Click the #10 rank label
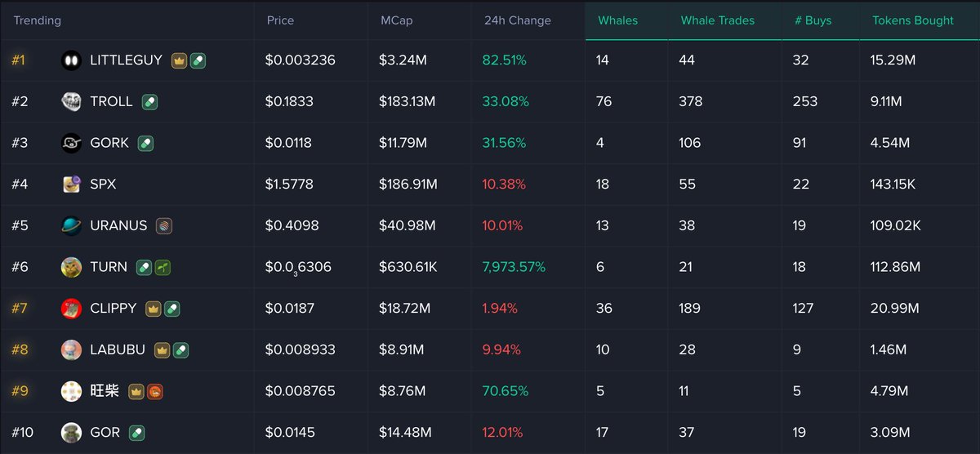The image size is (980, 454). point(23,433)
